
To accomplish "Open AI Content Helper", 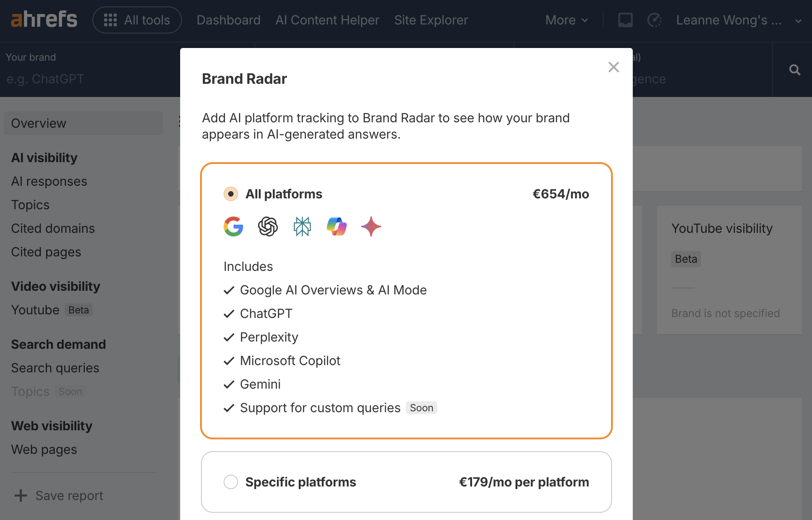I will pyautogui.click(x=327, y=19).
